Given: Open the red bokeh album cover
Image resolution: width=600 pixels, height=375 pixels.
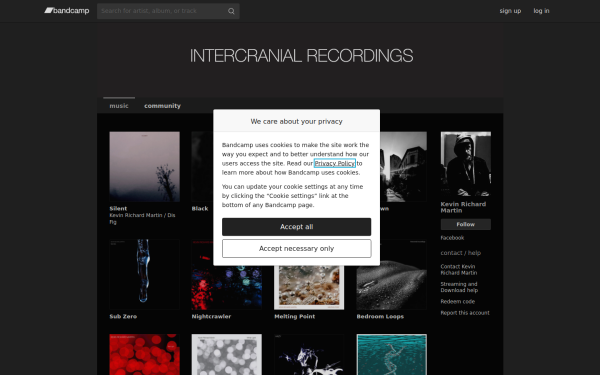Looking at the screenshot, I should click(144, 354).
